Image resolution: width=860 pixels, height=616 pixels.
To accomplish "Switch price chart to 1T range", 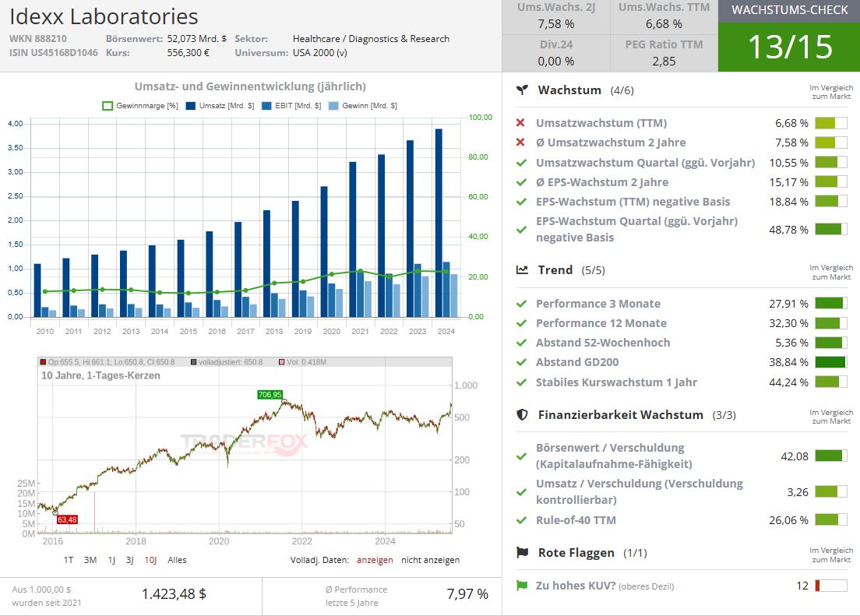I will pyautogui.click(x=68, y=560).
